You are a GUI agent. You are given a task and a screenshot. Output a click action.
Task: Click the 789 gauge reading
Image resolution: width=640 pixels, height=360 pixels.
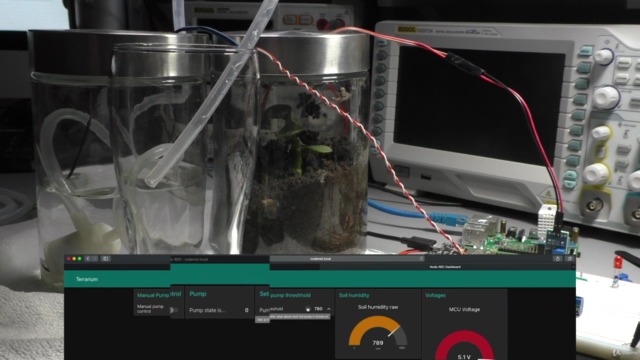[378, 343]
